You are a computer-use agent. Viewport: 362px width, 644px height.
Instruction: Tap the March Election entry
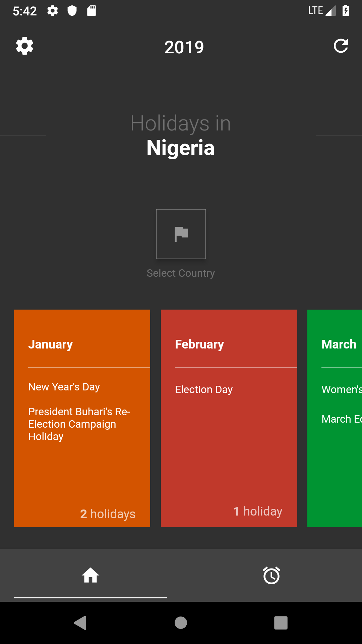342,419
